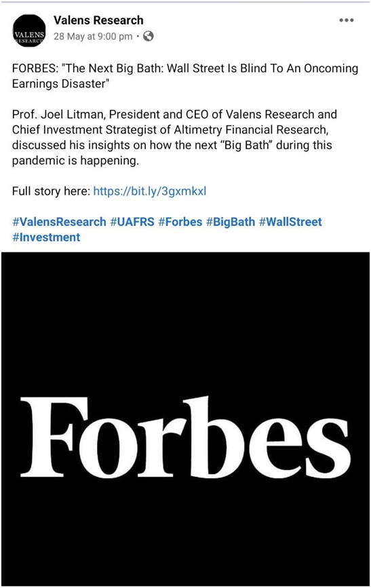
Task: Click the 'FORBES:' word starting the headline
Action: pyautogui.click(x=35, y=68)
